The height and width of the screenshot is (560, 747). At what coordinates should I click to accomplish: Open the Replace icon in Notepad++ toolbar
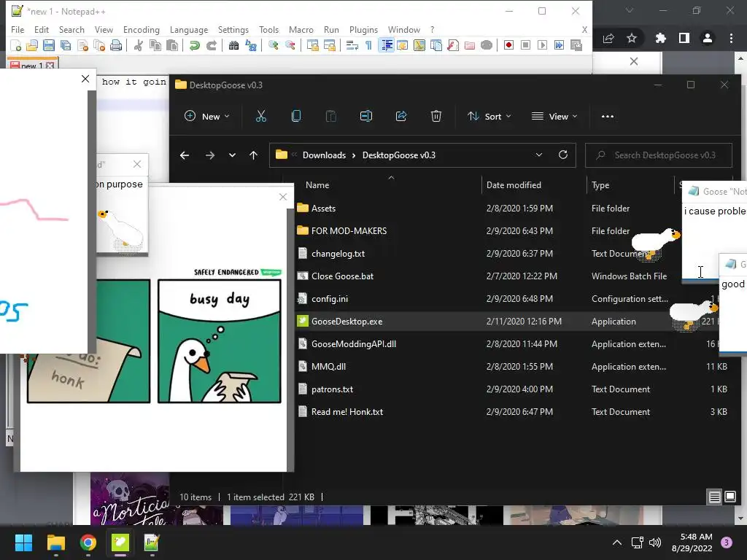tap(251, 45)
